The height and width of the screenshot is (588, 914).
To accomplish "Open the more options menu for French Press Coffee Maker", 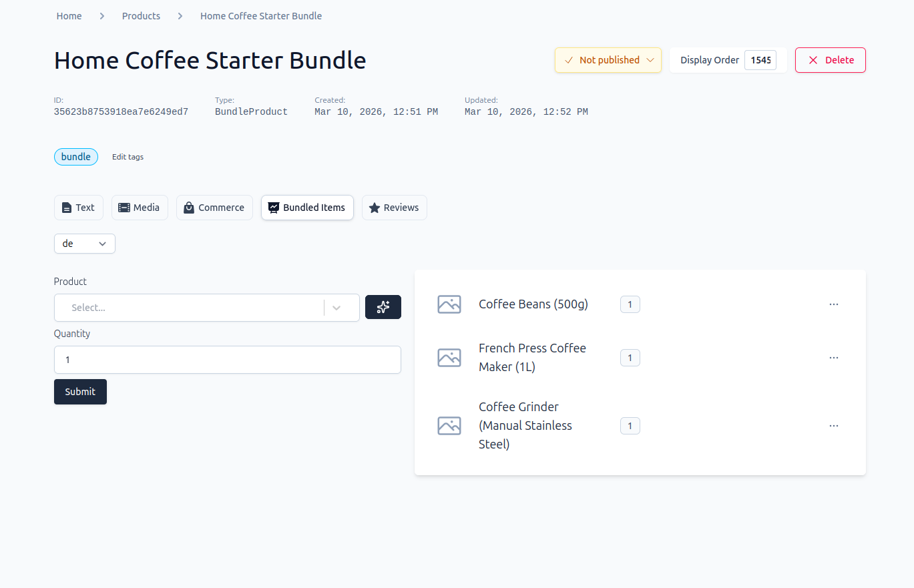I will click(x=833, y=358).
